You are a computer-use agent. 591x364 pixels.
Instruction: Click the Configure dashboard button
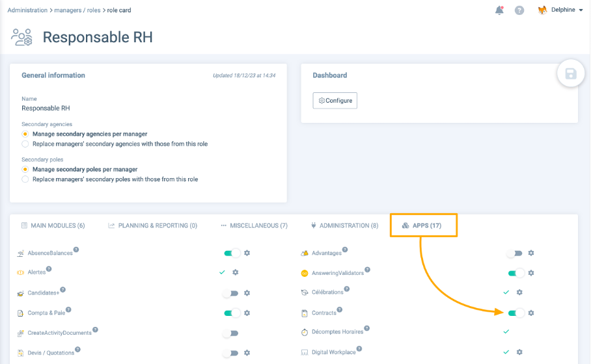click(335, 101)
